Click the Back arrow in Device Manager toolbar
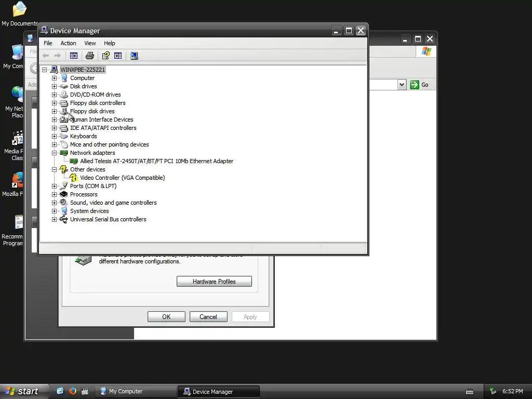Screen dimensions: 532x399 [46, 56]
